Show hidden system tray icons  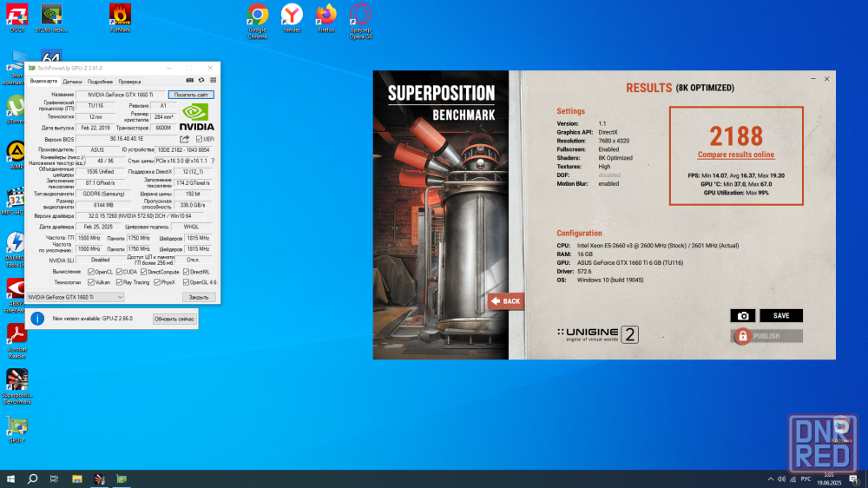click(771, 479)
